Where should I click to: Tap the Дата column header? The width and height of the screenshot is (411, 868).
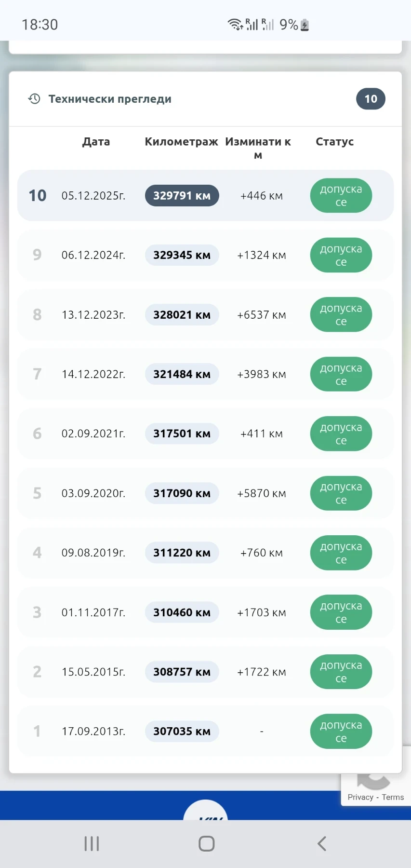click(x=96, y=142)
